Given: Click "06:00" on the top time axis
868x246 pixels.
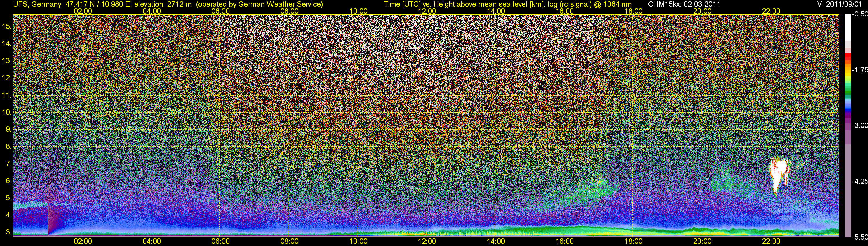Looking at the screenshot, I should click(x=221, y=11).
